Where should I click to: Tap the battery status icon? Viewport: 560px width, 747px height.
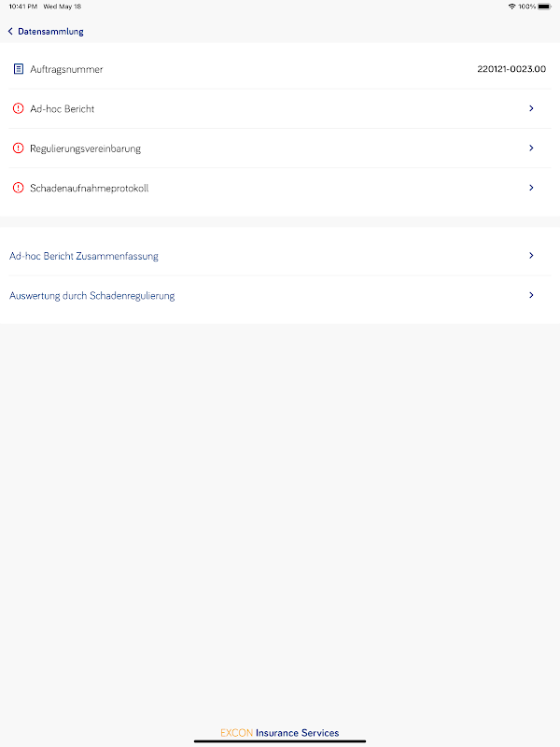(544, 7)
